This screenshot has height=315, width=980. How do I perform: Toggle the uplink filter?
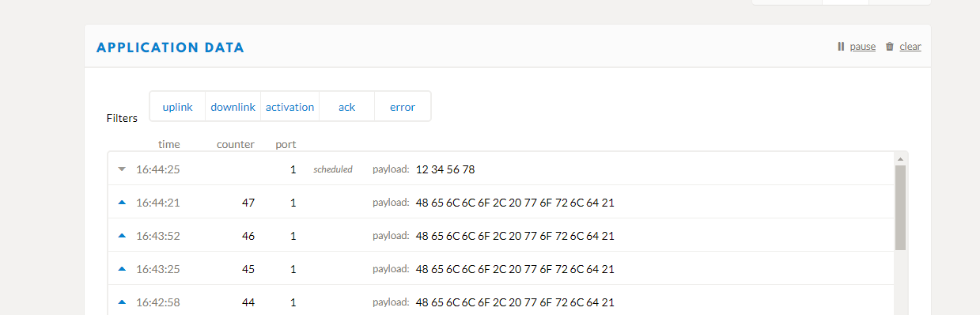coord(177,107)
